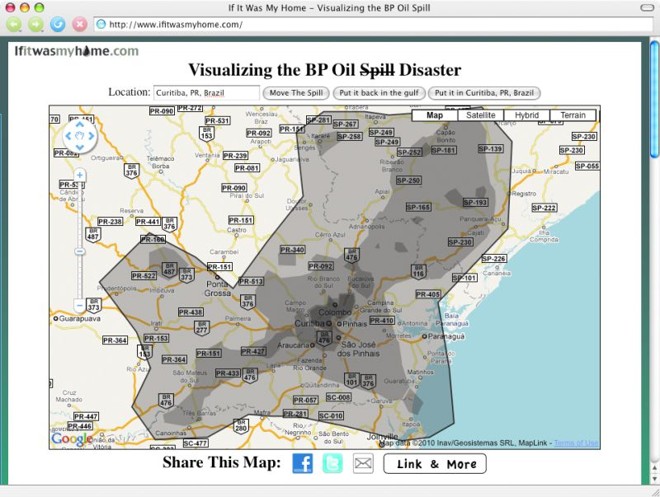Click the page vertical scrollbar thumb
The width and height of the screenshot is (660, 497).
[654, 99]
